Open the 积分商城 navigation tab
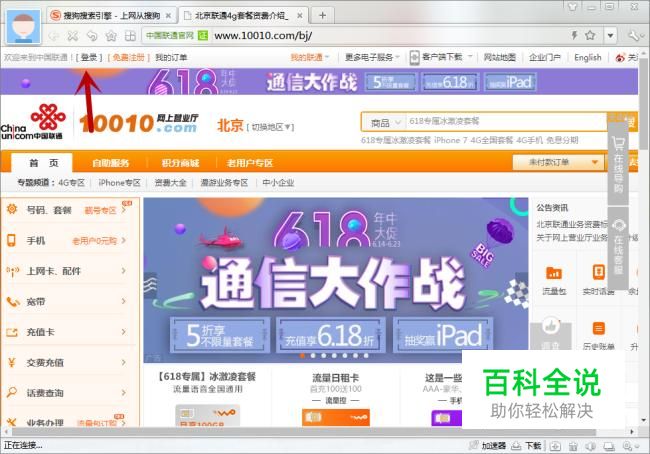Screen dimensions: 650x454 (x=180, y=163)
